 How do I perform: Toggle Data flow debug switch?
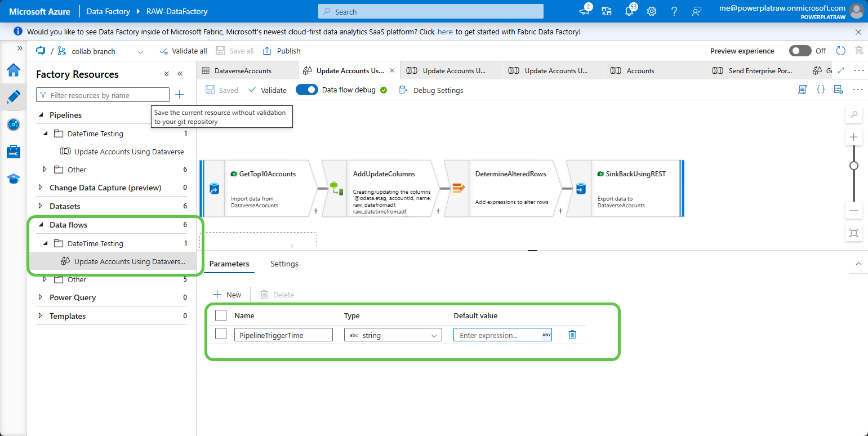(307, 90)
